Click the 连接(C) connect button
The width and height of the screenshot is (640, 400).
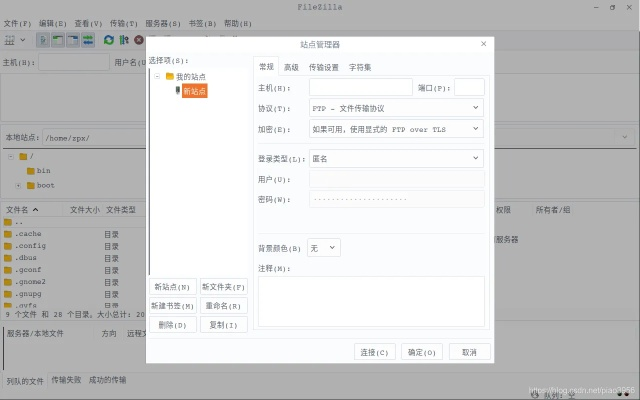375,352
